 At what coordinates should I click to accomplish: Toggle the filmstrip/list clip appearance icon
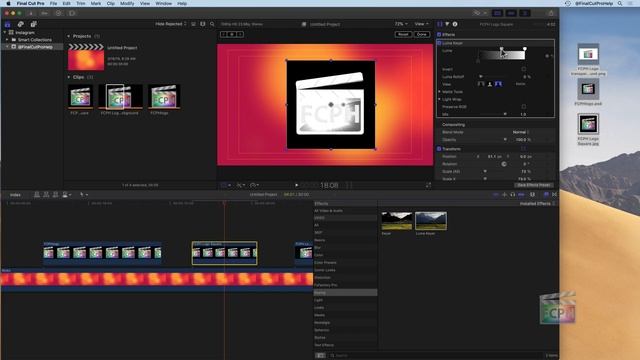[x=193, y=24]
